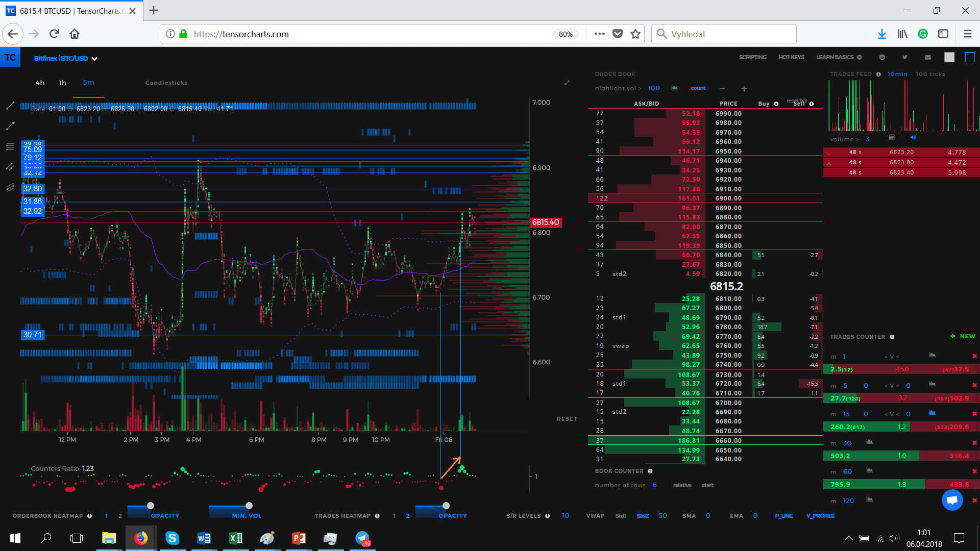Open the hidden icons tray in taskbar
The height and width of the screenshot is (551, 980).
tap(848, 538)
